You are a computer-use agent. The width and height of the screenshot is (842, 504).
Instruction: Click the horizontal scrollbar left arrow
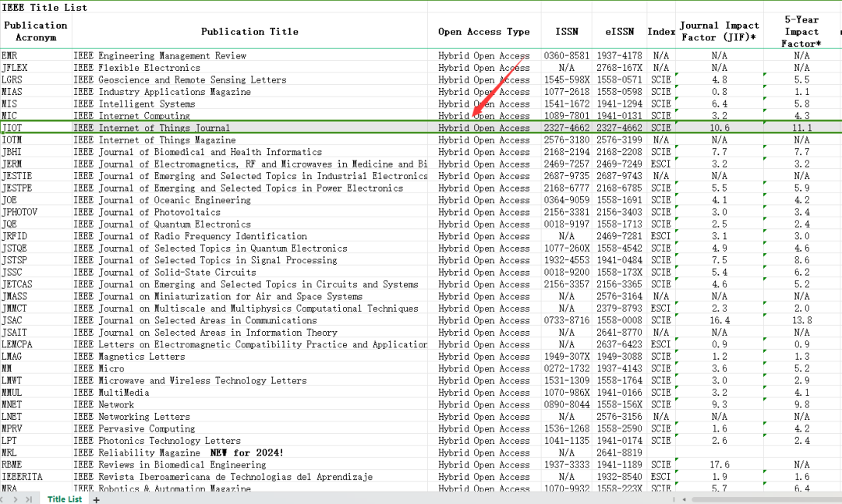pos(685,499)
